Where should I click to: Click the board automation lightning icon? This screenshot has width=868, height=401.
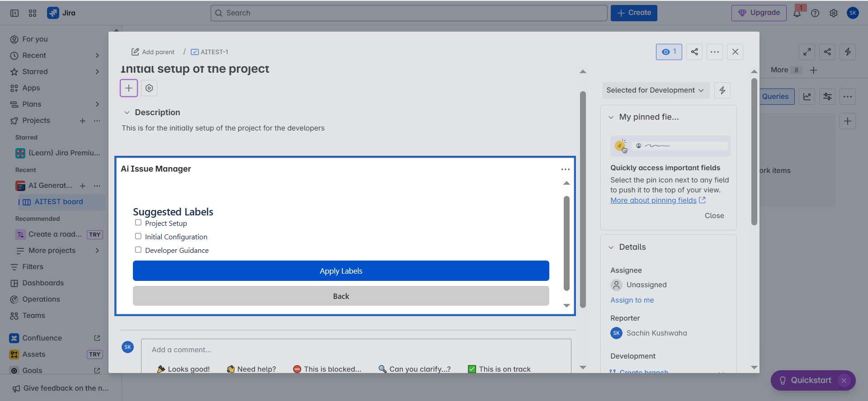point(848,52)
